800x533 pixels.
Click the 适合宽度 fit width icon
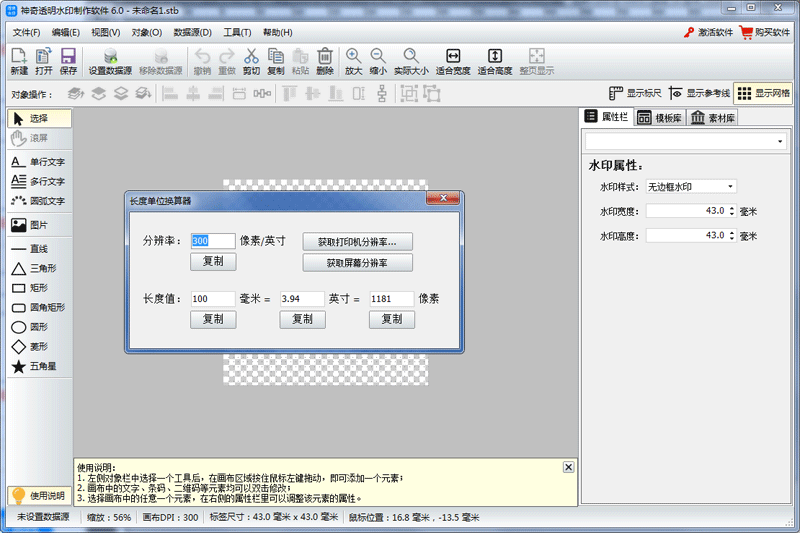pyautogui.click(x=453, y=61)
